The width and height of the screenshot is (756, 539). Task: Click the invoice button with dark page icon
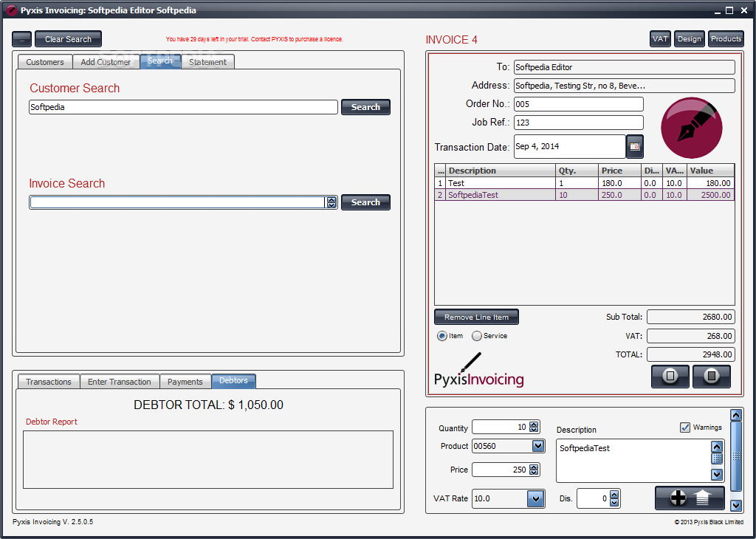coord(711,376)
